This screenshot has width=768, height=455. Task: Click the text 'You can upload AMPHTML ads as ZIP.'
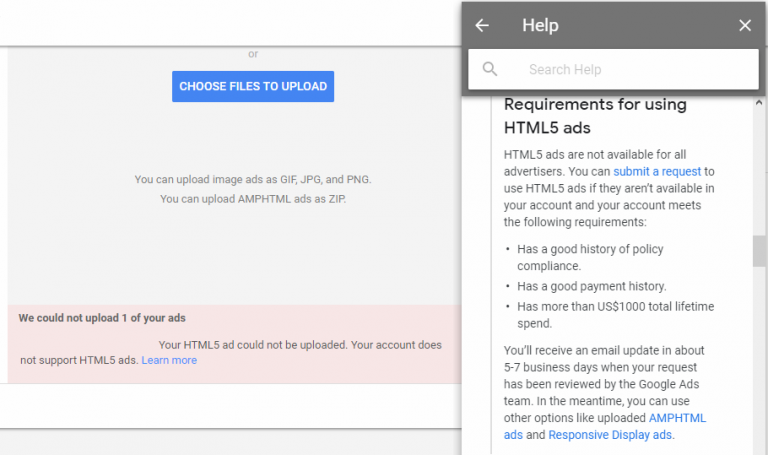(x=253, y=199)
